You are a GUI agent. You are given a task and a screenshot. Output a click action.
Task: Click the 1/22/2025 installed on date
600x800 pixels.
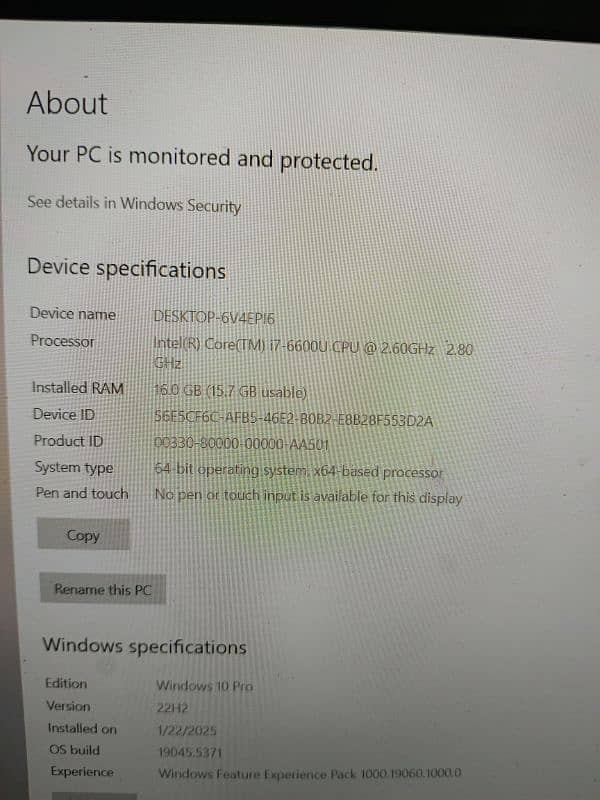(x=187, y=731)
